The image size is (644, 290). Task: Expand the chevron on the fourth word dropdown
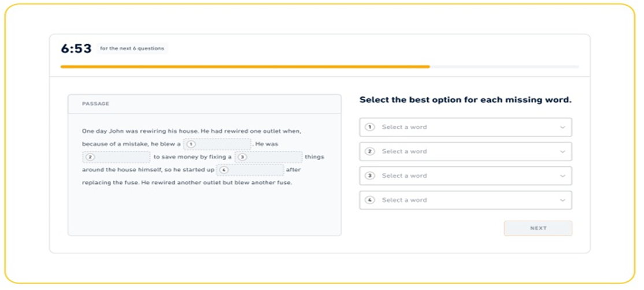(x=562, y=200)
